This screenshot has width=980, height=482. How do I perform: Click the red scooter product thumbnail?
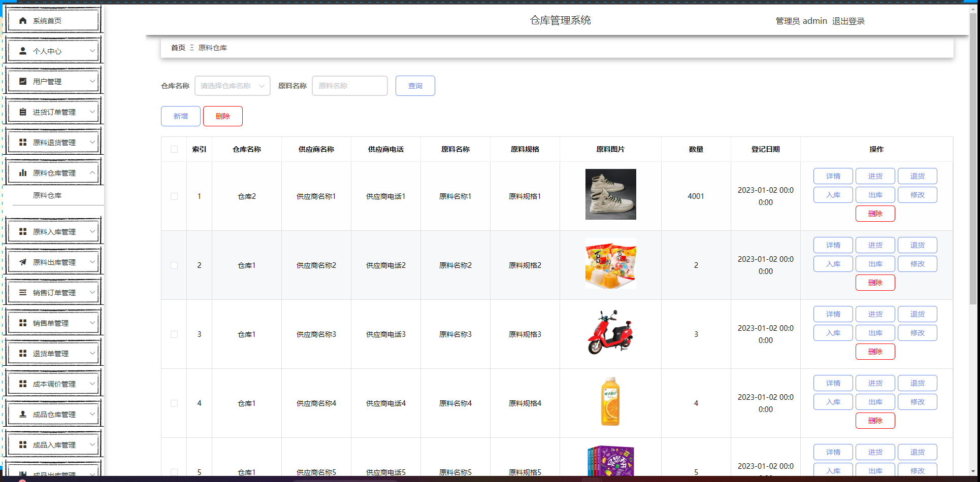(x=610, y=333)
